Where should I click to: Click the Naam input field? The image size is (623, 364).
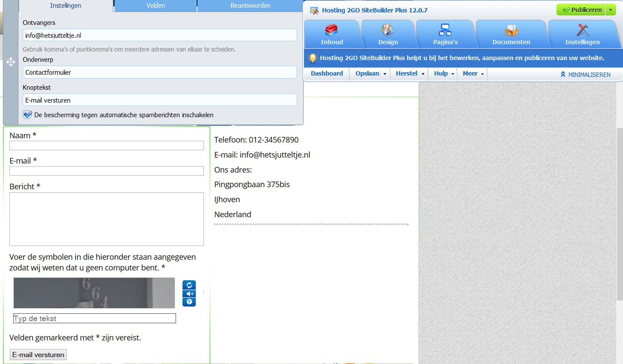click(106, 146)
